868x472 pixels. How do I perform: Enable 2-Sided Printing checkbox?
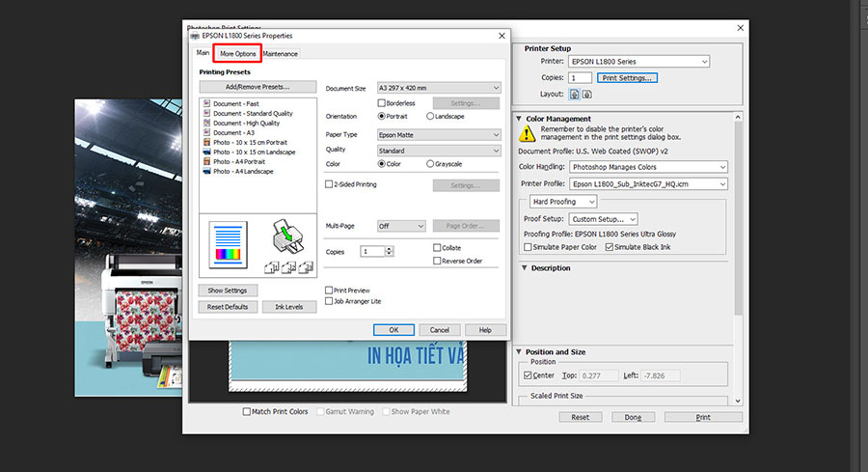coord(329,184)
